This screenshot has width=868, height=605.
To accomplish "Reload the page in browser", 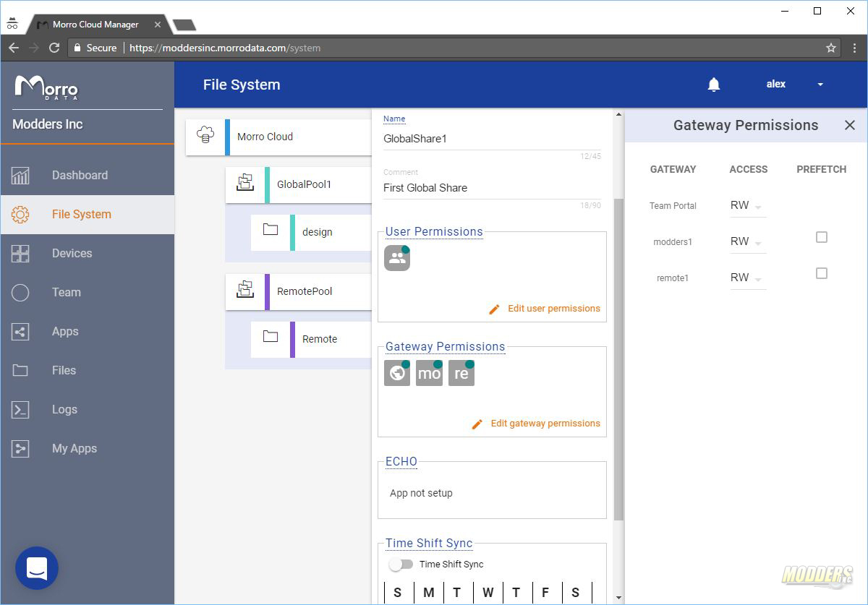I will pos(54,48).
